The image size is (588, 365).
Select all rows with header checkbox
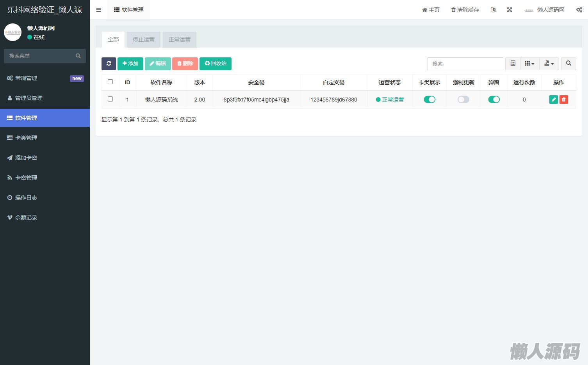[110, 82]
